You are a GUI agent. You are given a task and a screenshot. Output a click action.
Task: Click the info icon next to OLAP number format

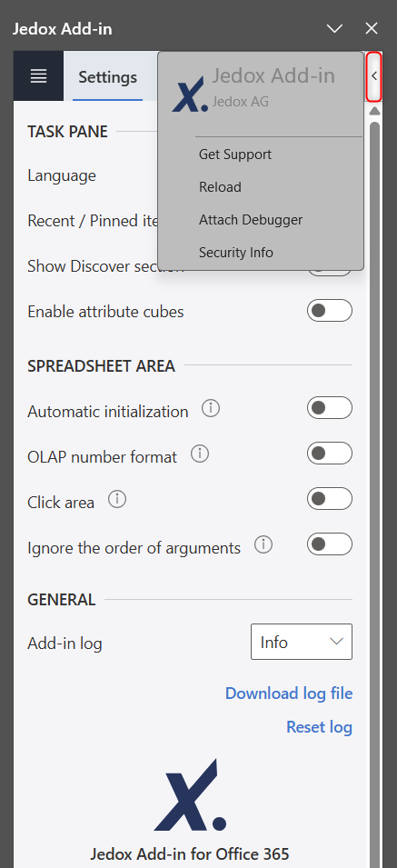coord(200,454)
